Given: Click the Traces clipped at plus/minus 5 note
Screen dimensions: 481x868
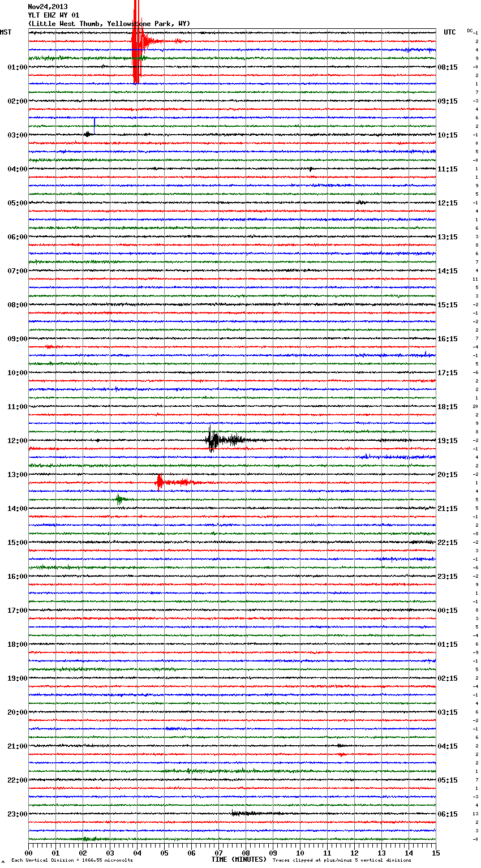Looking at the screenshot, I should [x=342, y=860].
